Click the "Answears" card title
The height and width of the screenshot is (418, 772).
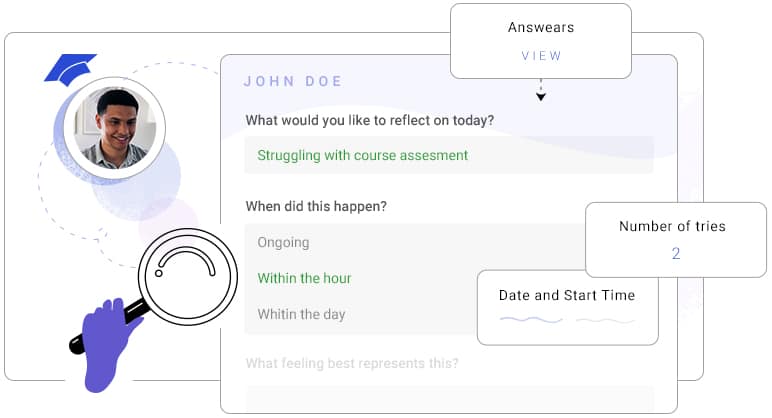pos(541,27)
